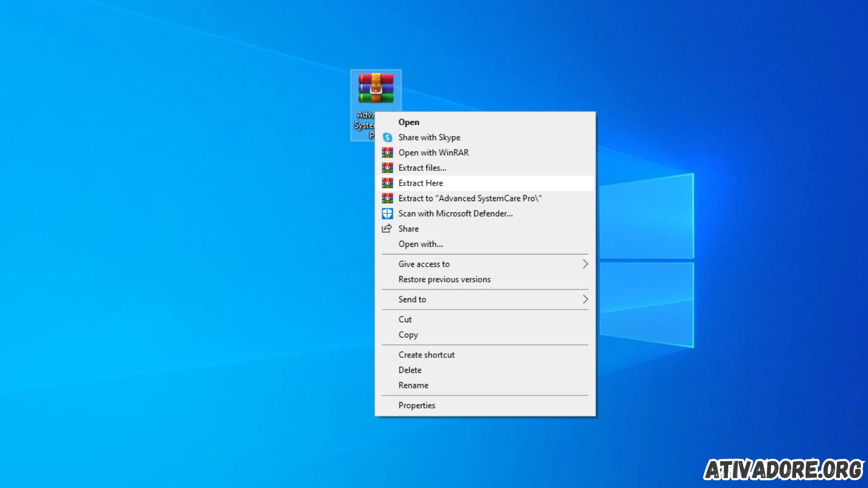Select Rename from context menu
The image size is (868, 488).
[413, 385]
